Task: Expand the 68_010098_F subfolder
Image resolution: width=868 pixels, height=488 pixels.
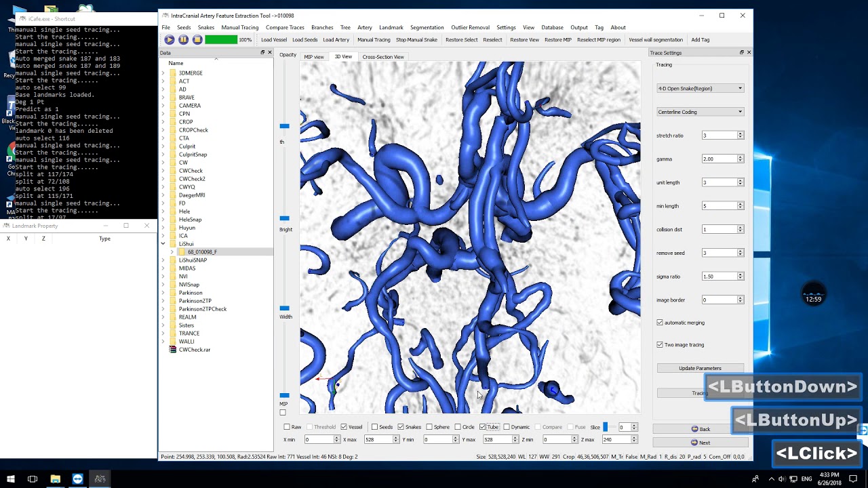Action: tap(172, 252)
